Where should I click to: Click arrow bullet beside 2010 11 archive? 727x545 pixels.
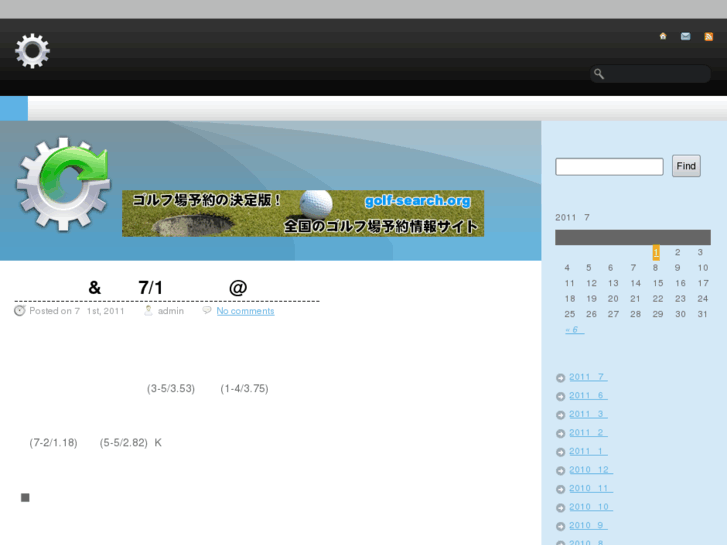point(561,489)
